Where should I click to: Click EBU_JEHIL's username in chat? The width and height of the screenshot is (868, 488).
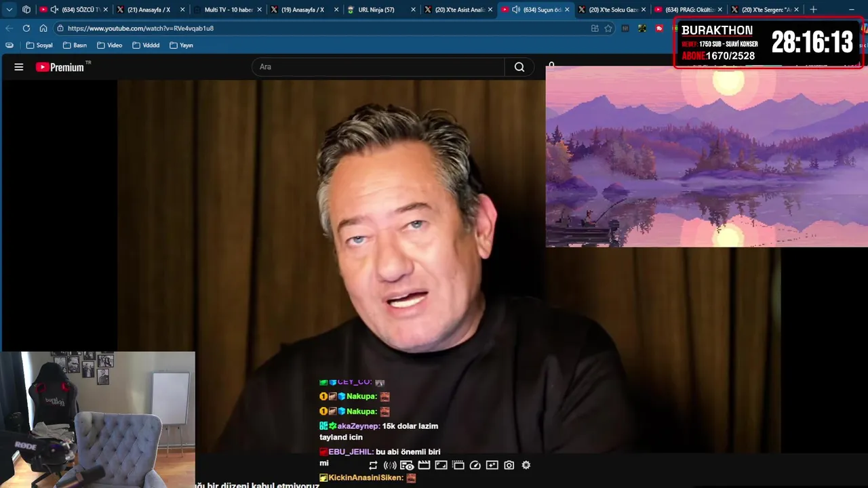pos(350,451)
